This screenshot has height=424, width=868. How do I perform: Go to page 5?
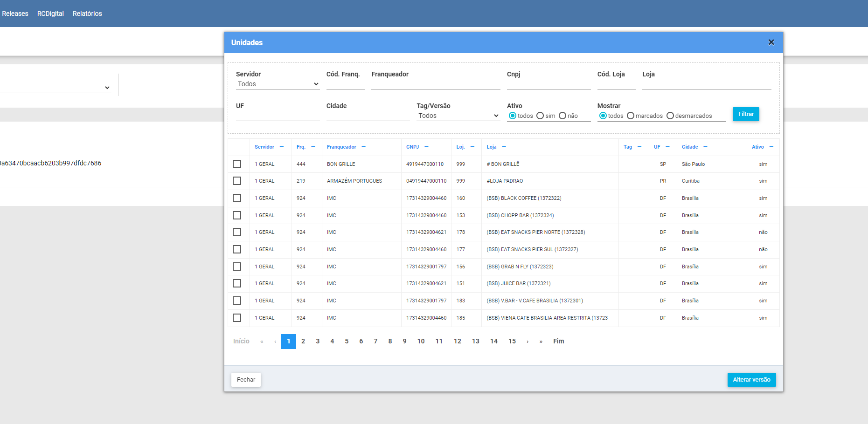point(347,342)
